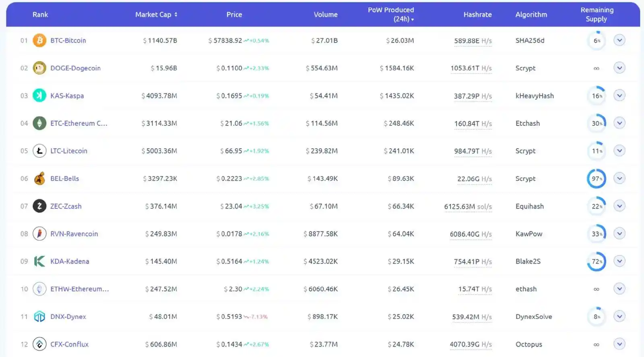
Task: Click the Zcash logo icon
Action: pyautogui.click(x=39, y=206)
